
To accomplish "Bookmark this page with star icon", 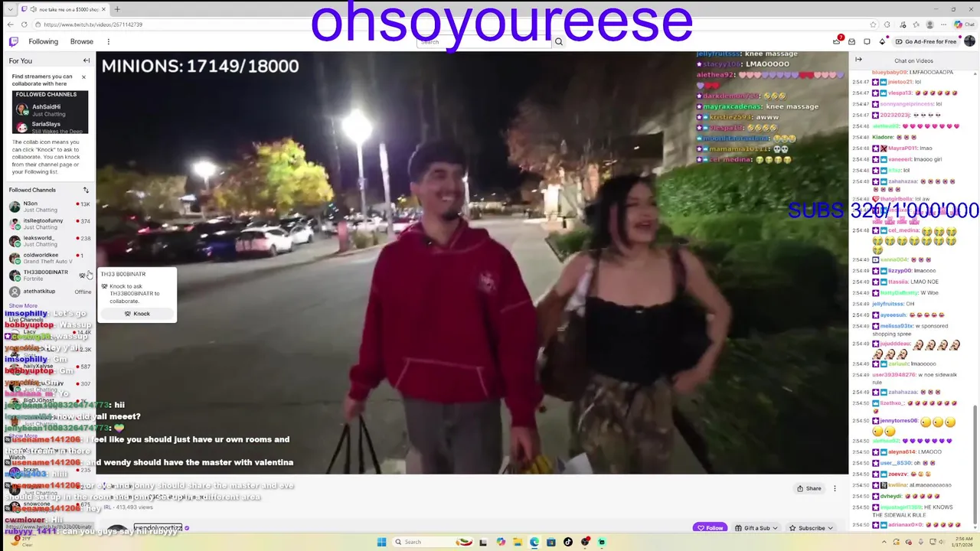I will coord(873,24).
